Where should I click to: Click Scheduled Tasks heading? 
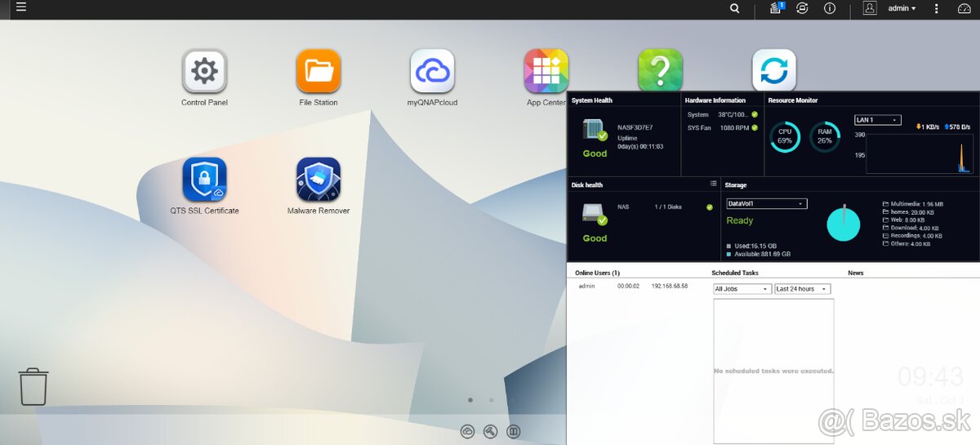click(735, 273)
